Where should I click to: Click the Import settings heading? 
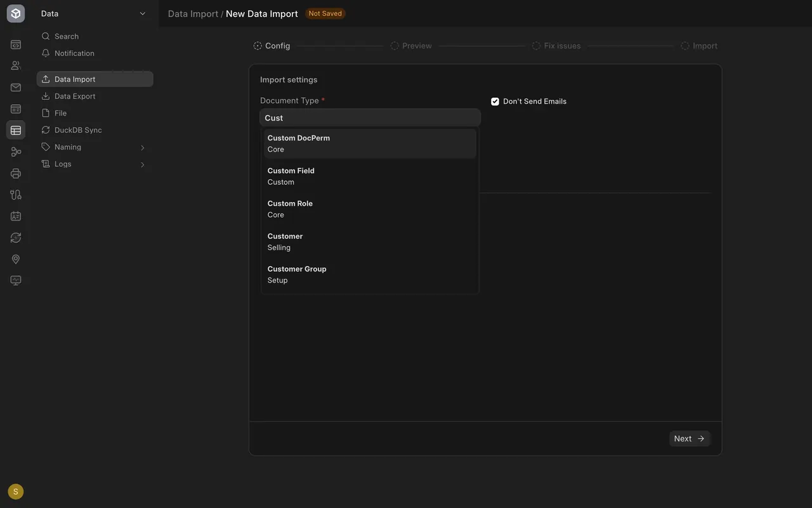(289, 79)
